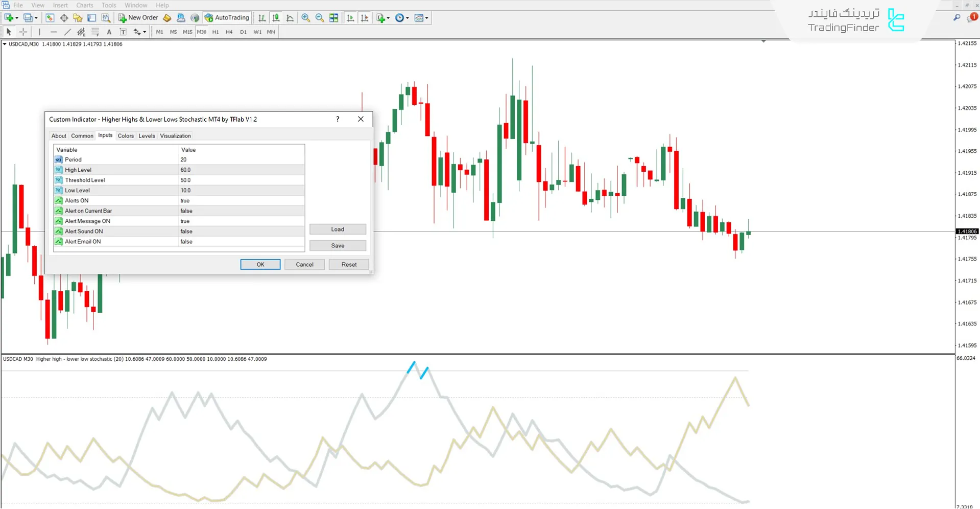Image resolution: width=980 pixels, height=509 pixels.
Task: Load saved indicator settings
Action: pos(337,229)
